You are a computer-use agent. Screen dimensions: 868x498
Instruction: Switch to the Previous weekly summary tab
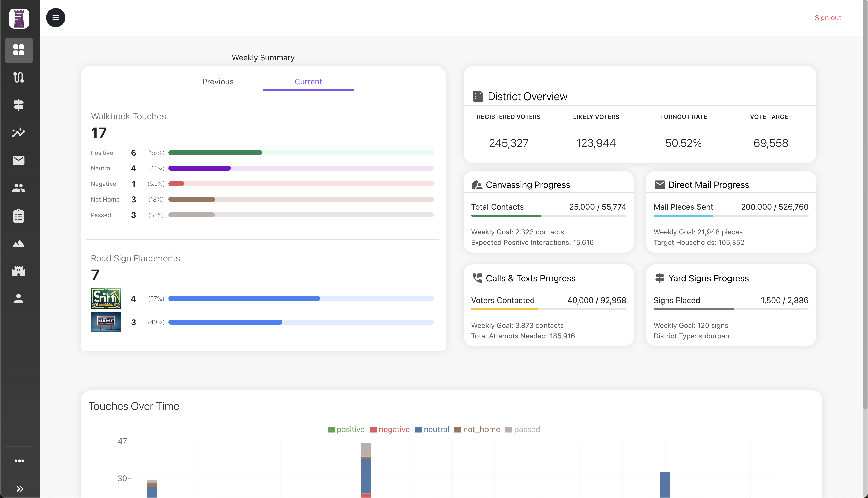(x=218, y=81)
